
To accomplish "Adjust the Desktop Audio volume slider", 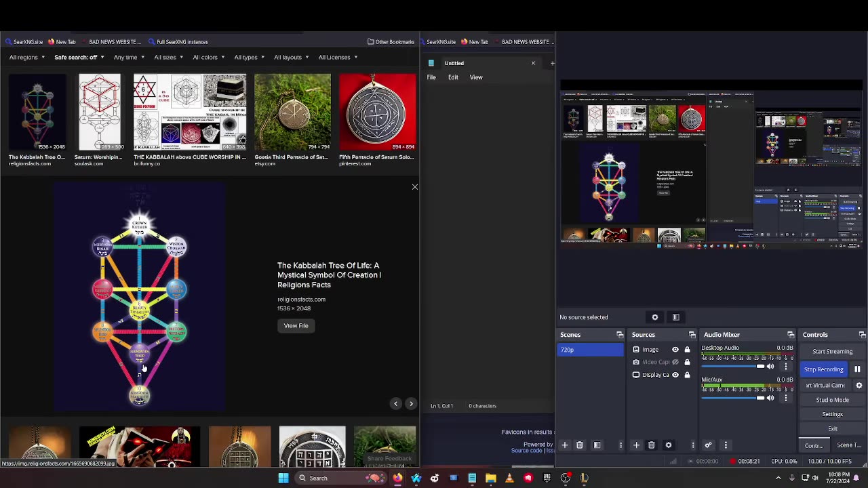I will coord(733,367).
